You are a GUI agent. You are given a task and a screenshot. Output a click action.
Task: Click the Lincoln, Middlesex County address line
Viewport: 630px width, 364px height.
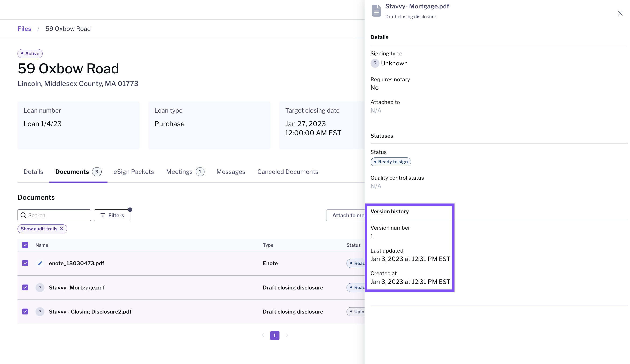(x=78, y=83)
